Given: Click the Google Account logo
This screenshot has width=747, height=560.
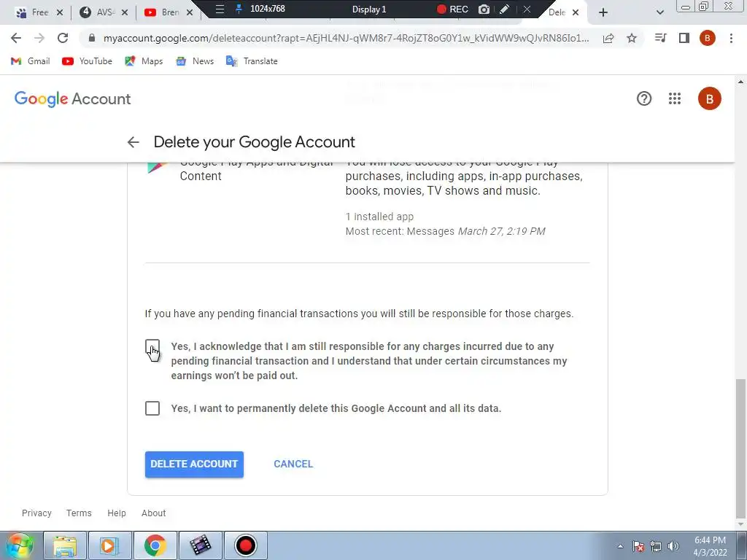Looking at the screenshot, I should tap(72, 98).
